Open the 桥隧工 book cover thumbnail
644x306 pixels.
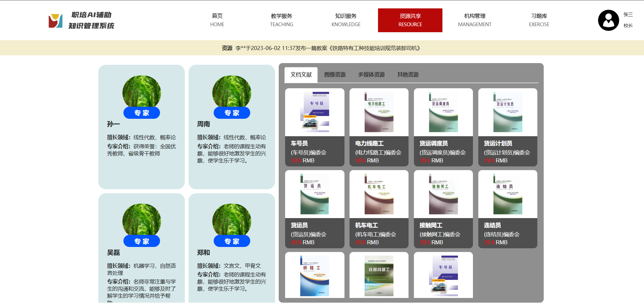(315, 276)
